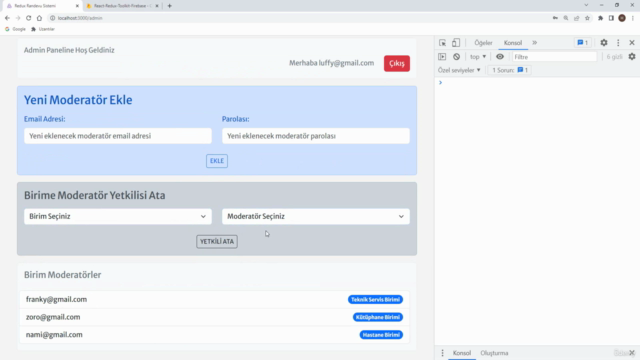Click the 'Hastane Birimi' badge
640x360 pixels.
click(x=381, y=335)
